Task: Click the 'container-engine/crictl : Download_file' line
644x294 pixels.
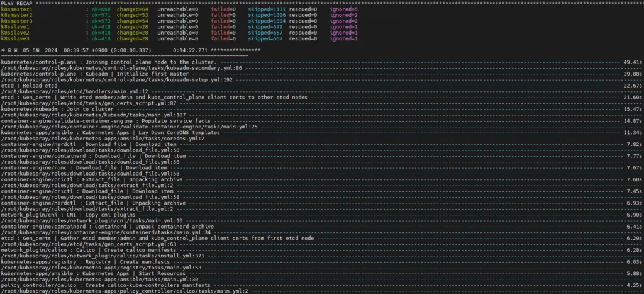Action: [87, 191]
